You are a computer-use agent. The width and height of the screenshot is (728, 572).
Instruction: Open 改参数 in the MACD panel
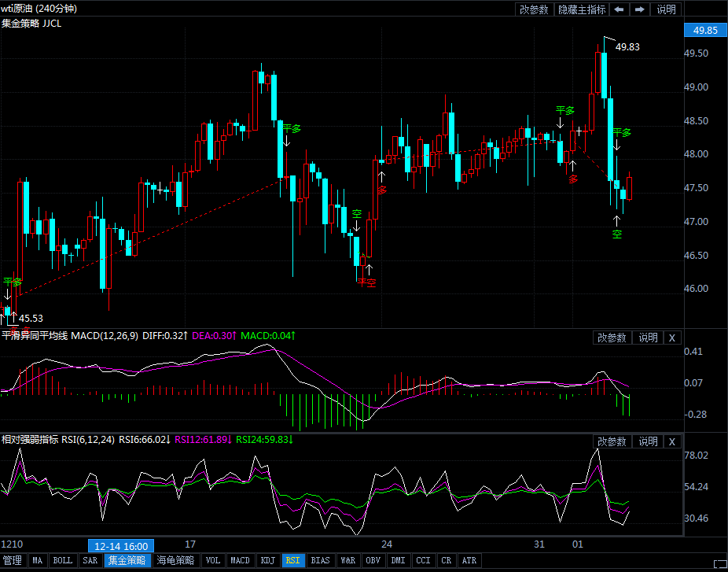pos(612,338)
